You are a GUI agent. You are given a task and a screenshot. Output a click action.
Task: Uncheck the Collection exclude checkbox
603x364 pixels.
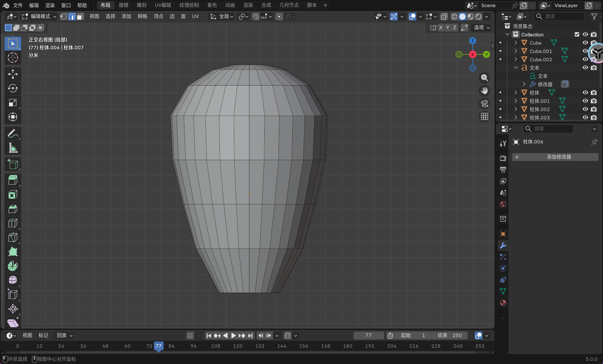click(577, 34)
